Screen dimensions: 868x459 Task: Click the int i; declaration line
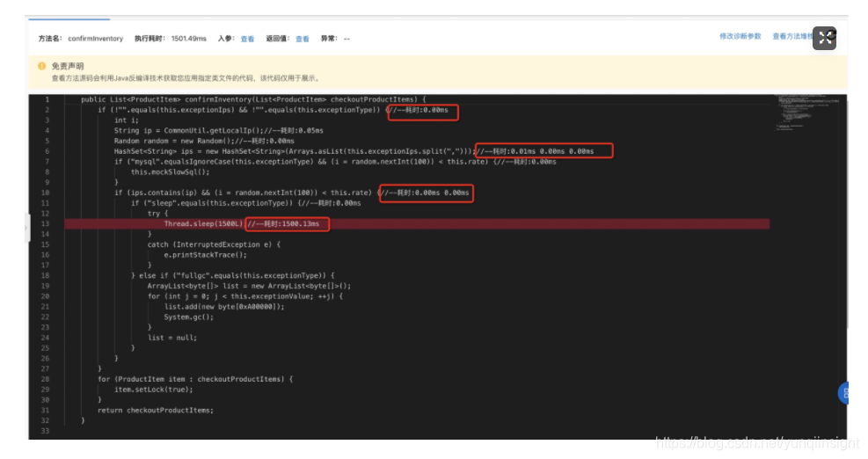tap(127, 120)
